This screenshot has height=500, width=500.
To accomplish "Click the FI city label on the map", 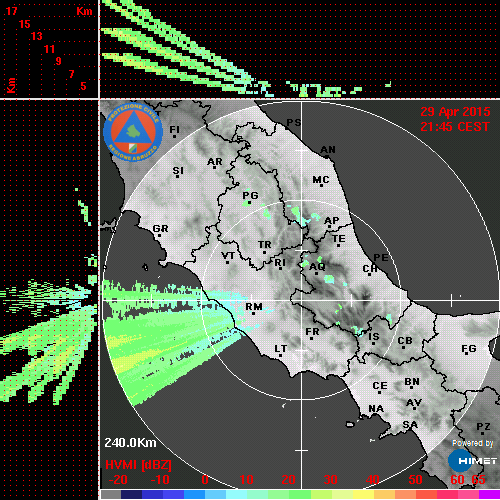I will click(174, 129).
